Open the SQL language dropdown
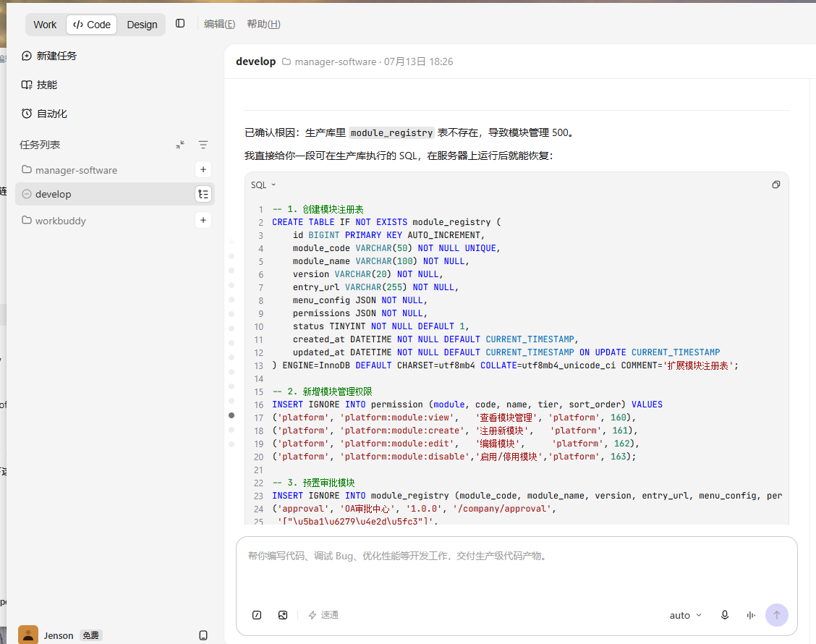This screenshot has width=816, height=644. (x=263, y=185)
